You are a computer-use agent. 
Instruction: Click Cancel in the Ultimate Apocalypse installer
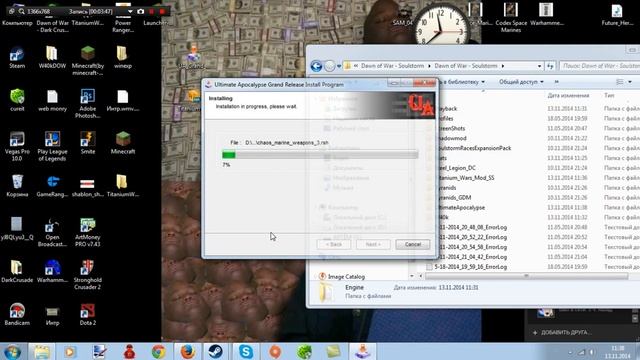click(413, 244)
